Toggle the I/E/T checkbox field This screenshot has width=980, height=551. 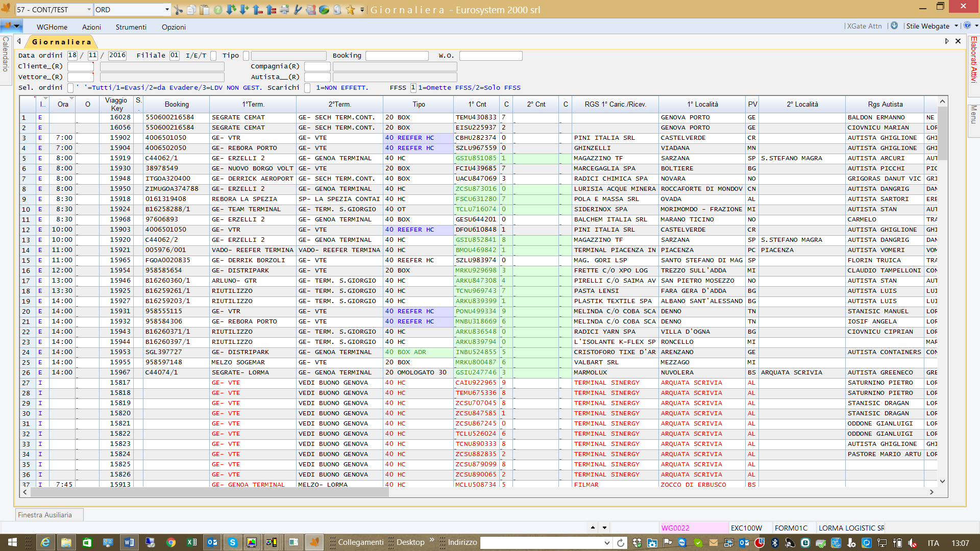click(213, 56)
